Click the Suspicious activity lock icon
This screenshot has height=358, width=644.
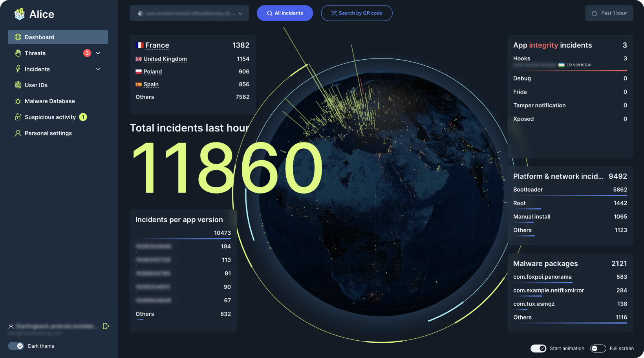pyautogui.click(x=18, y=117)
